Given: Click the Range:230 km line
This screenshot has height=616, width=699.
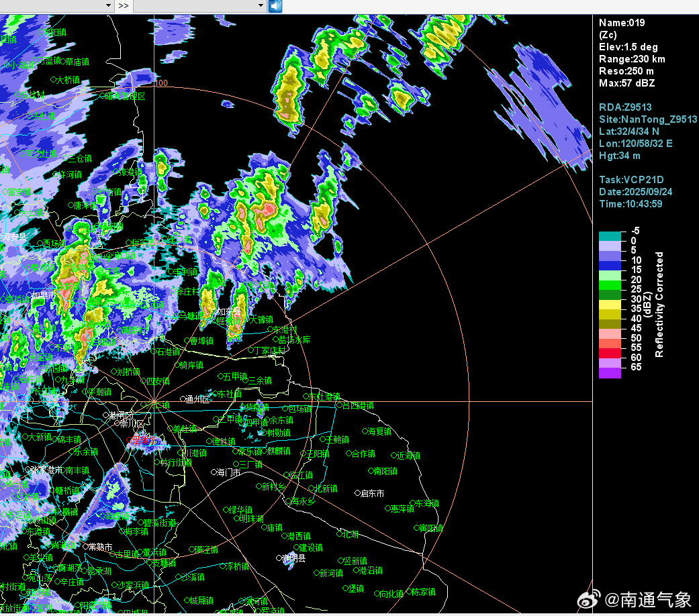Looking at the screenshot, I should 632,59.
